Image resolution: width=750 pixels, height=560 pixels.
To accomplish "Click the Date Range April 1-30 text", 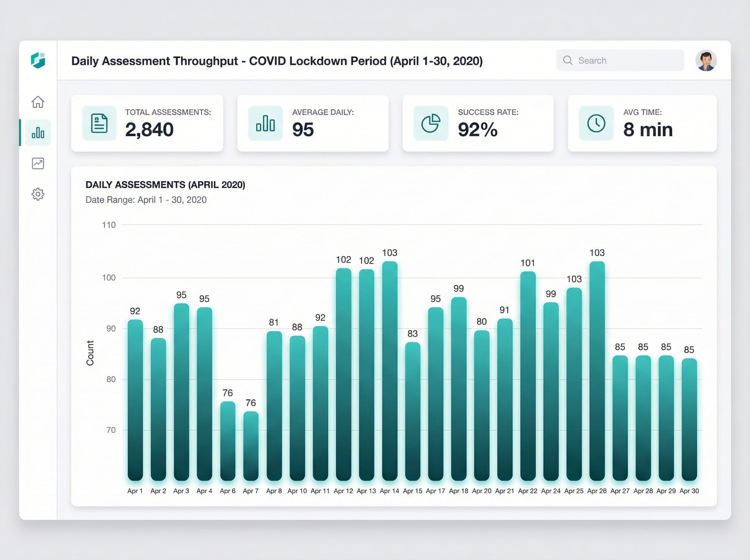I will coord(146,200).
